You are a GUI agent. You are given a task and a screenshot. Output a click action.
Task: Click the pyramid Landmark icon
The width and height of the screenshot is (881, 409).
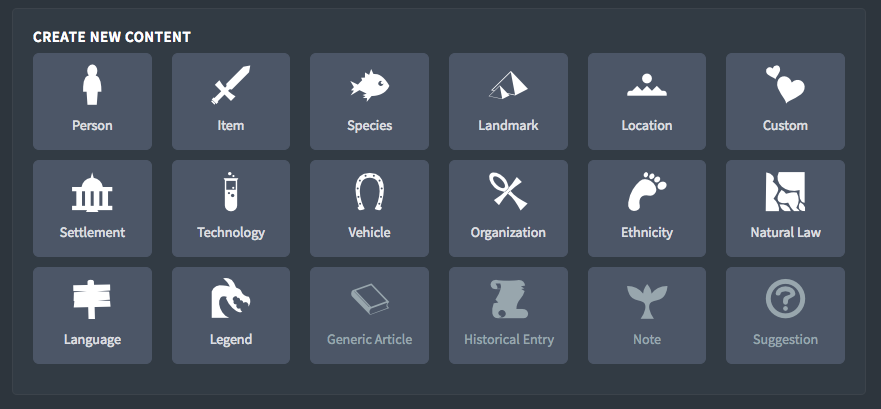[508, 85]
